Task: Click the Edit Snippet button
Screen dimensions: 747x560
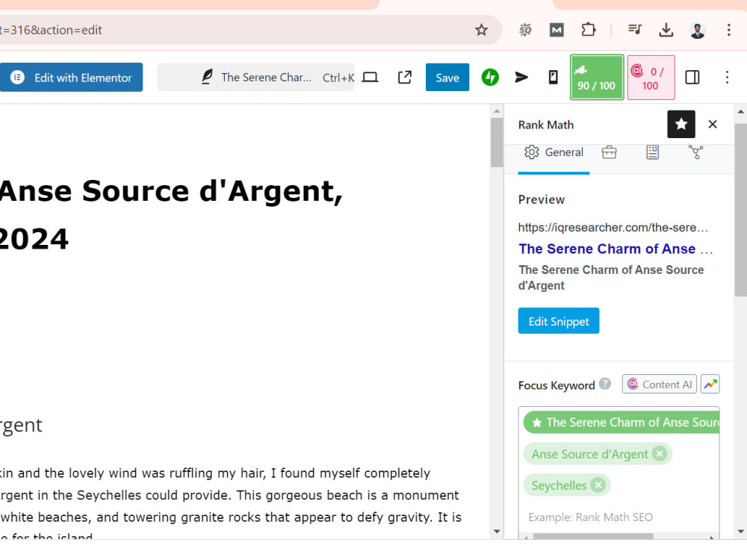Action: pos(558,321)
